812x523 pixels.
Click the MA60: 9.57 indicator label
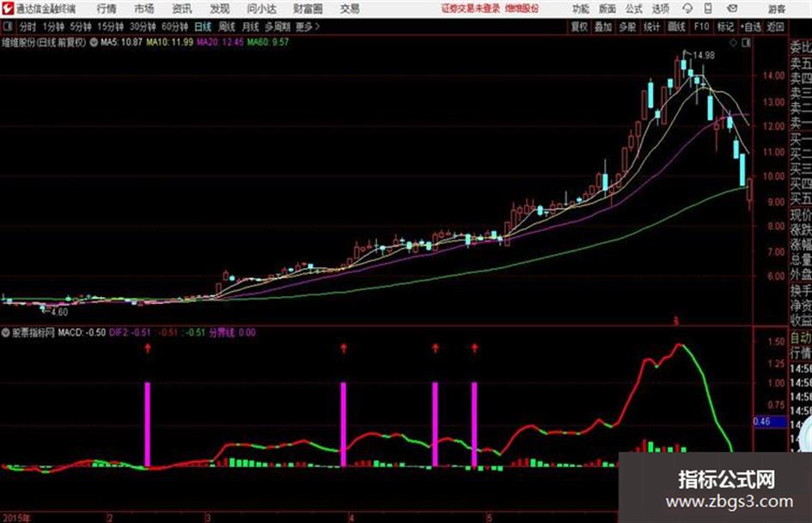click(x=268, y=42)
